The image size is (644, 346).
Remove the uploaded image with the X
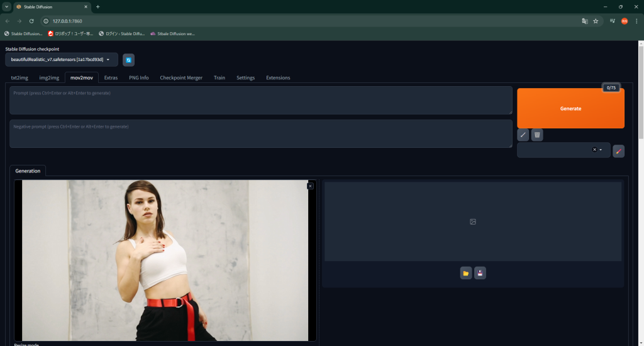tap(310, 186)
